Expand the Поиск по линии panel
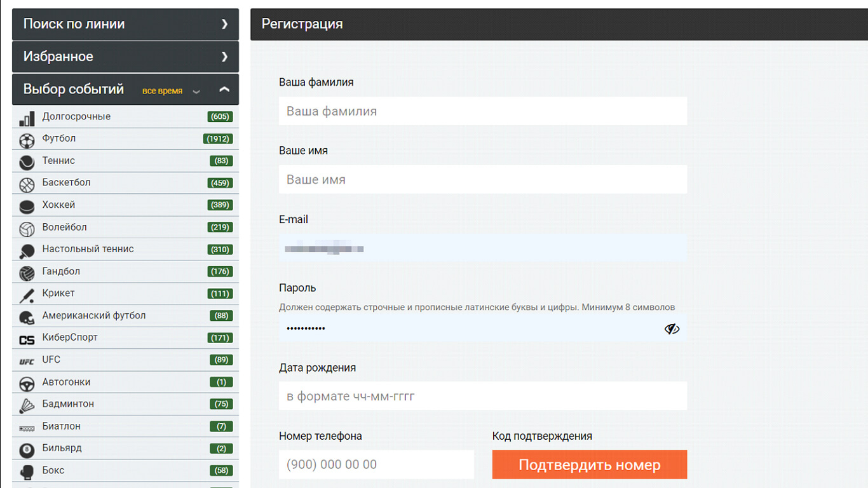Image resolution: width=868 pixels, height=488 pixels. [125, 24]
